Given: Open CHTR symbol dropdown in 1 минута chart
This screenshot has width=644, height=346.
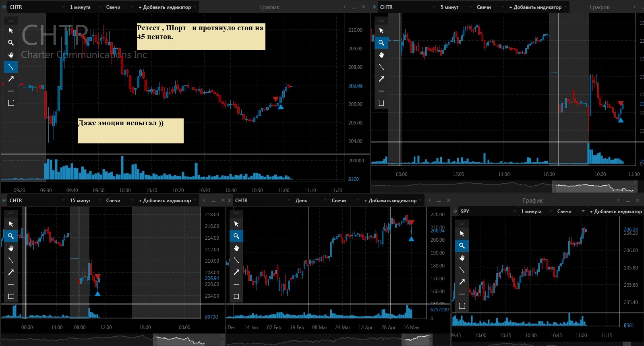Looking at the screenshot, I should pyautogui.click(x=37, y=7).
